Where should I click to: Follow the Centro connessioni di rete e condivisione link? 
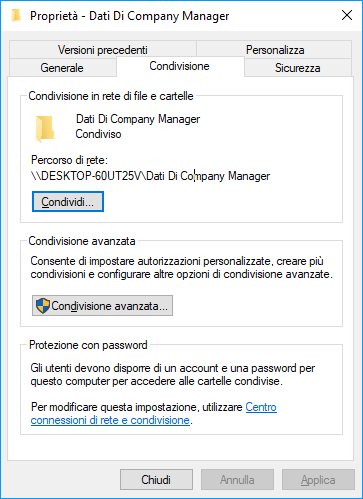pyautogui.click(x=110, y=420)
